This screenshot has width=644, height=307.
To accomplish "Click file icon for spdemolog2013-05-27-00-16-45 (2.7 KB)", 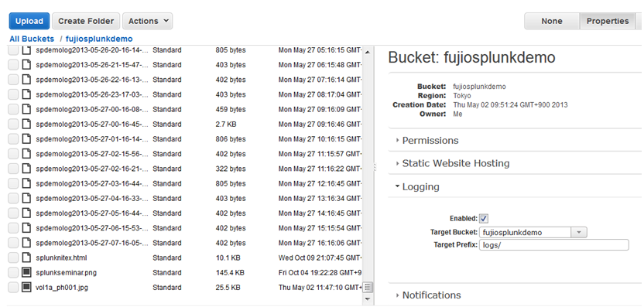I will pos(26,124).
